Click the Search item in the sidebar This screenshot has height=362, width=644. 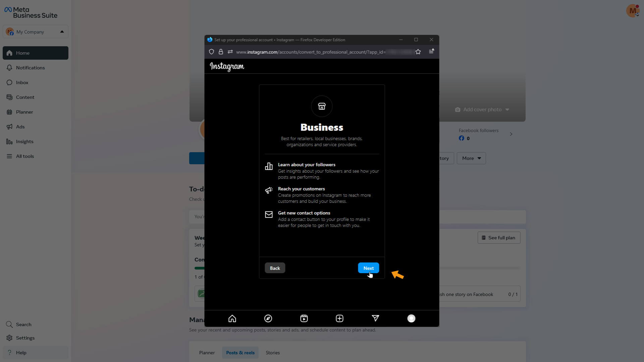[36, 324]
